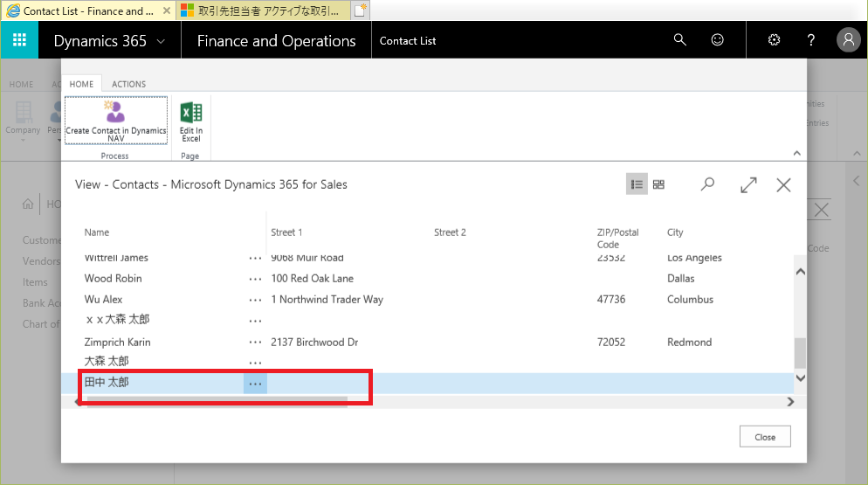Open a new browser tab
Image resolution: width=868 pixels, height=485 pixels.
360,10
